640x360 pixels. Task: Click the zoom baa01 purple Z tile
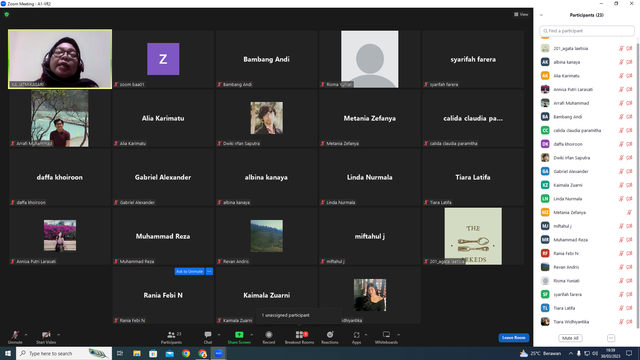pyautogui.click(x=163, y=59)
